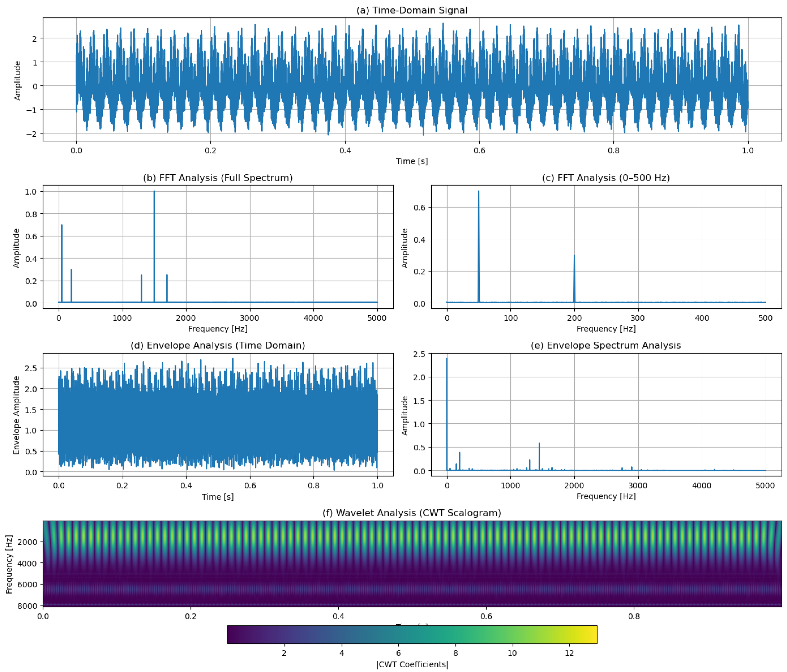The image size is (787, 672).
Task: Click 'Amplitude' y-label of Envelope Spectrum plot
Action: pos(405,415)
